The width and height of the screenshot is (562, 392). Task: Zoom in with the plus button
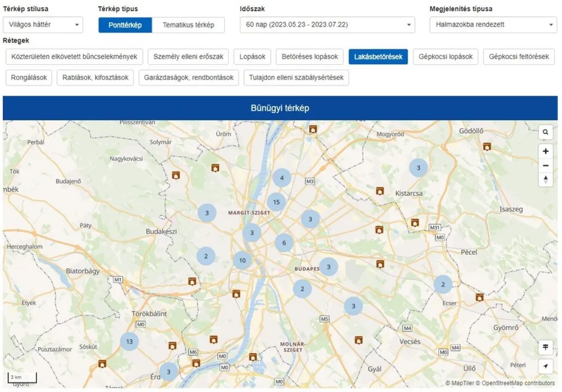coord(545,151)
